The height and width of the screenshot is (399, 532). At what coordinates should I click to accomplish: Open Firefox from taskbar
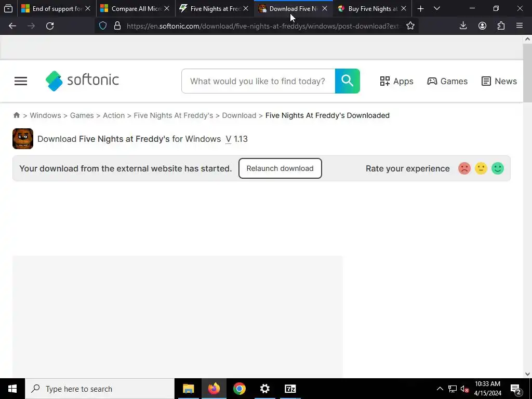[x=214, y=389]
